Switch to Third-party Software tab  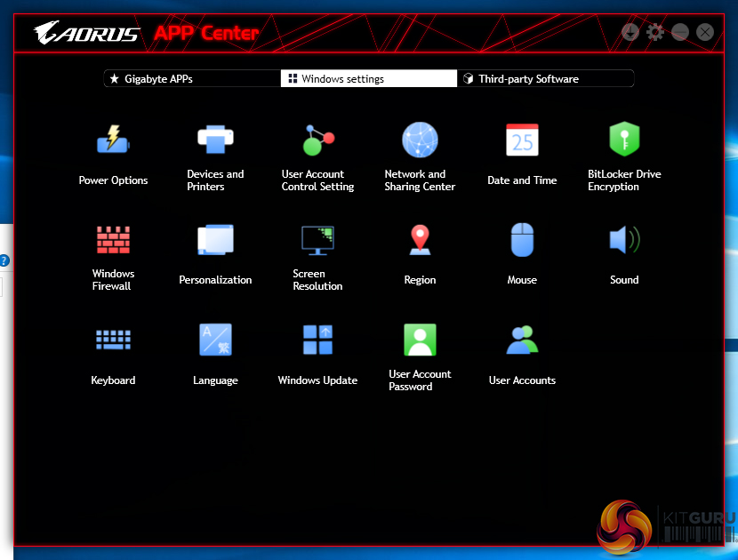545,79
